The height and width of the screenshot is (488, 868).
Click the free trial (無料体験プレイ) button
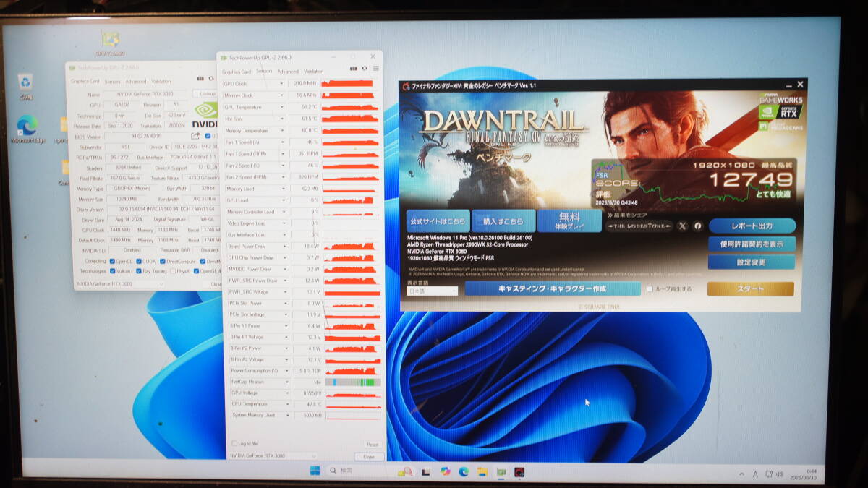[x=569, y=221]
